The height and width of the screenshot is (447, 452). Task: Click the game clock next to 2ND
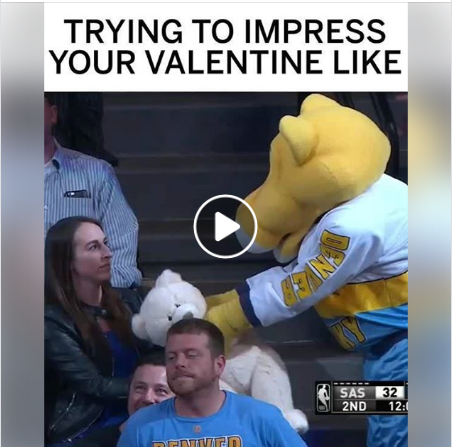(x=398, y=406)
